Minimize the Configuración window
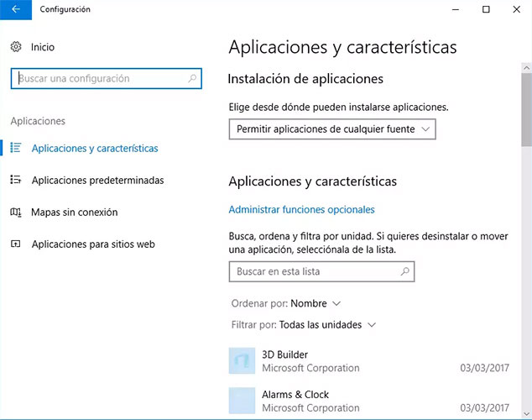532x420 pixels. coord(456,9)
